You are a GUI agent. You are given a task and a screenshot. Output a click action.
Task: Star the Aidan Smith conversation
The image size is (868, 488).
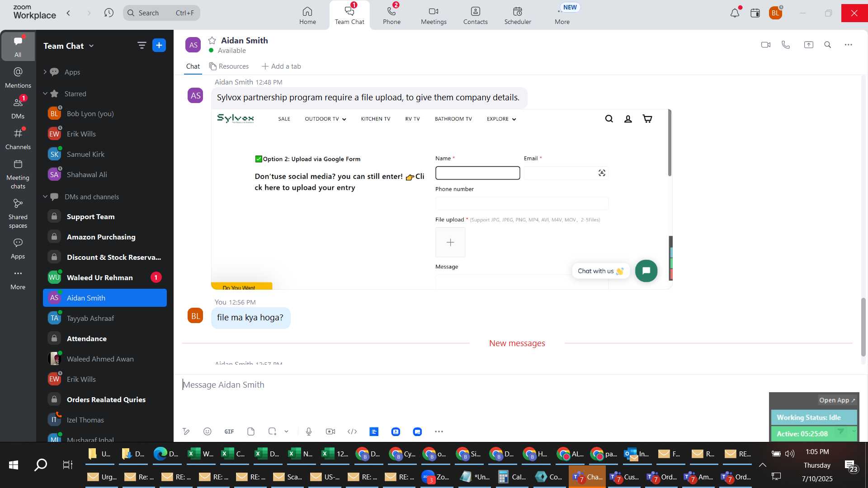pos(212,40)
